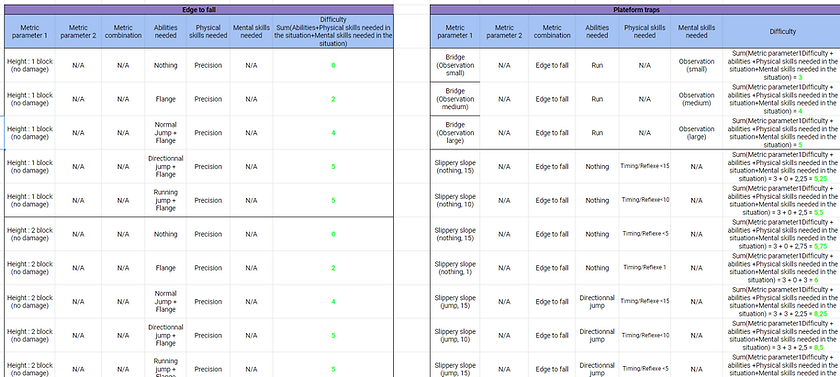
Task: Click the difficulty cell ending "= 6"
Action: pos(783,268)
